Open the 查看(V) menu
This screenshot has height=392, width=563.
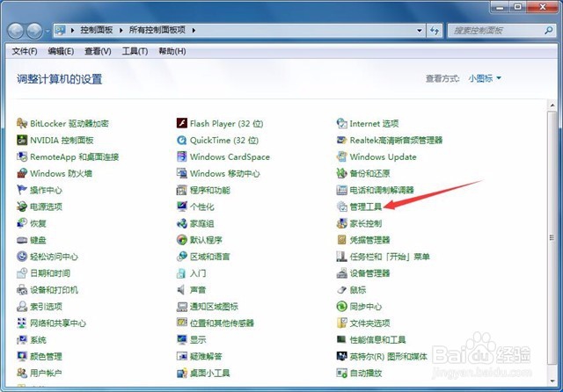point(98,51)
